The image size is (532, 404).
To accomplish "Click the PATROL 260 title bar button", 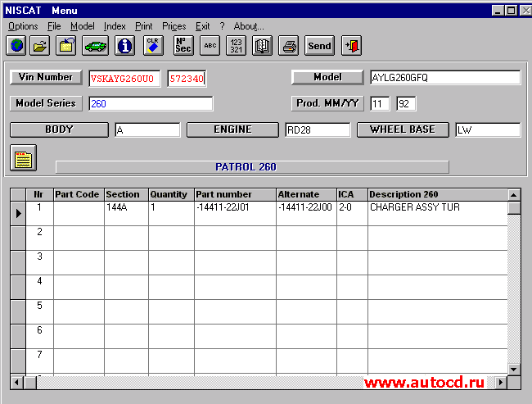I will click(x=252, y=167).
